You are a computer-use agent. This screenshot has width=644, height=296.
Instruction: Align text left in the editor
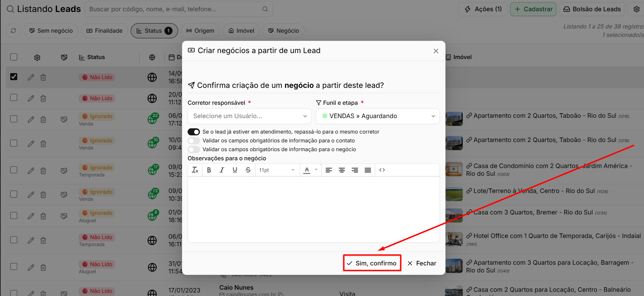(329, 170)
